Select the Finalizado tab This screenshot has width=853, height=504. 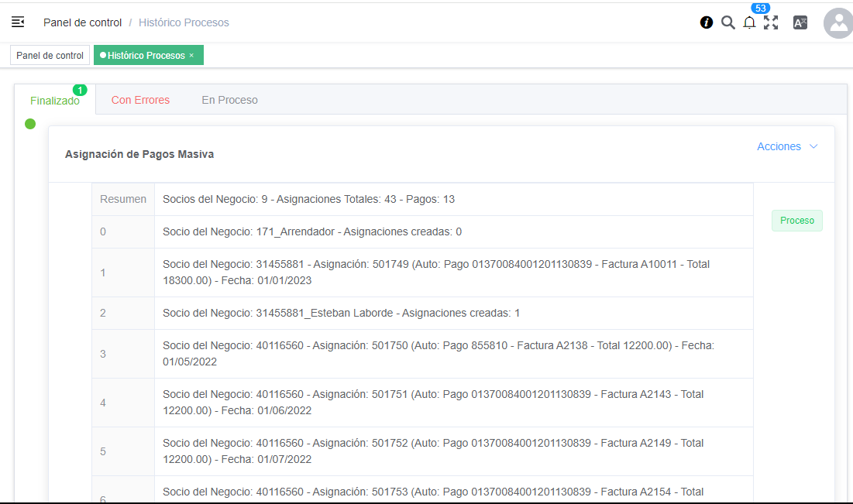pos(55,101)
